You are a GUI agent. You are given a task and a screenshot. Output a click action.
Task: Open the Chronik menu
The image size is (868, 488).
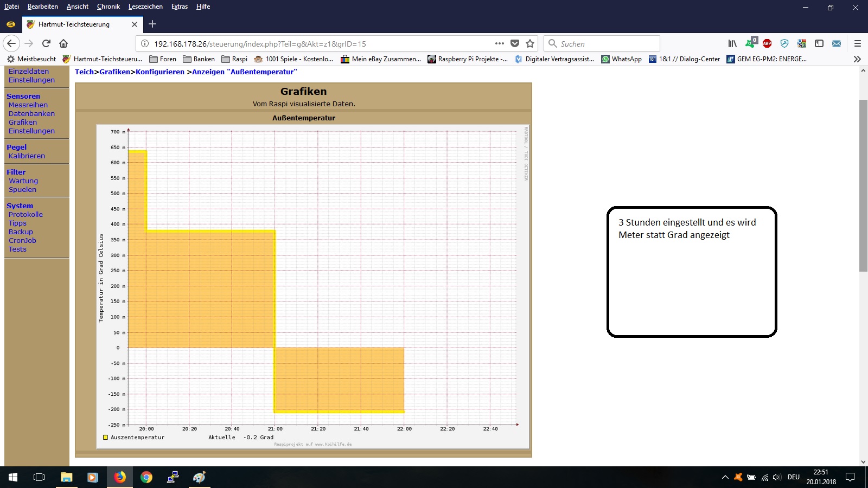108,7
